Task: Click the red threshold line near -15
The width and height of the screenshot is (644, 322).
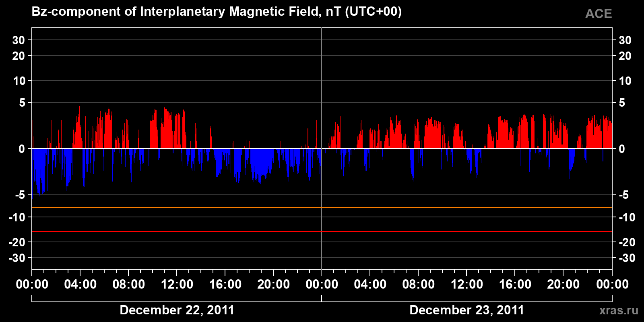Action: (322, 231)
